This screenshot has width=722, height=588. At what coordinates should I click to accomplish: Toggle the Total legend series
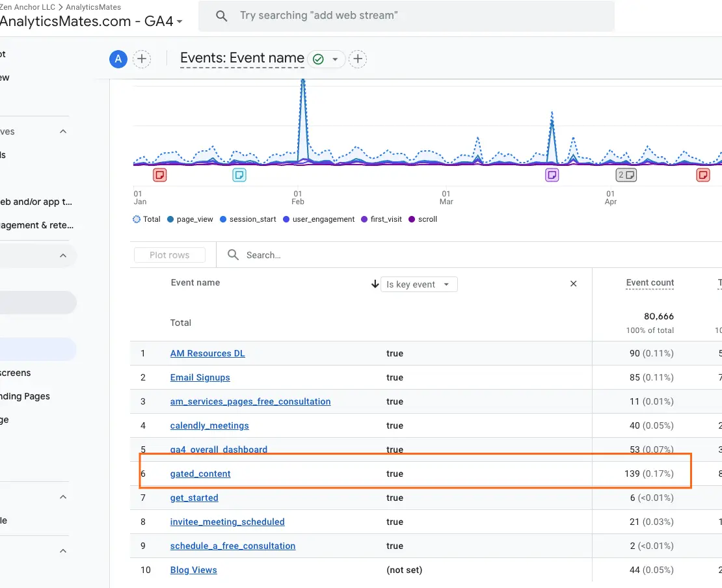click(x=146, y=219)
